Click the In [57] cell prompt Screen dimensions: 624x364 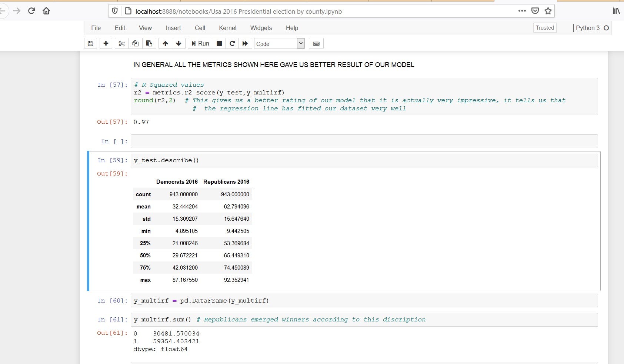(x=112, y=85)
